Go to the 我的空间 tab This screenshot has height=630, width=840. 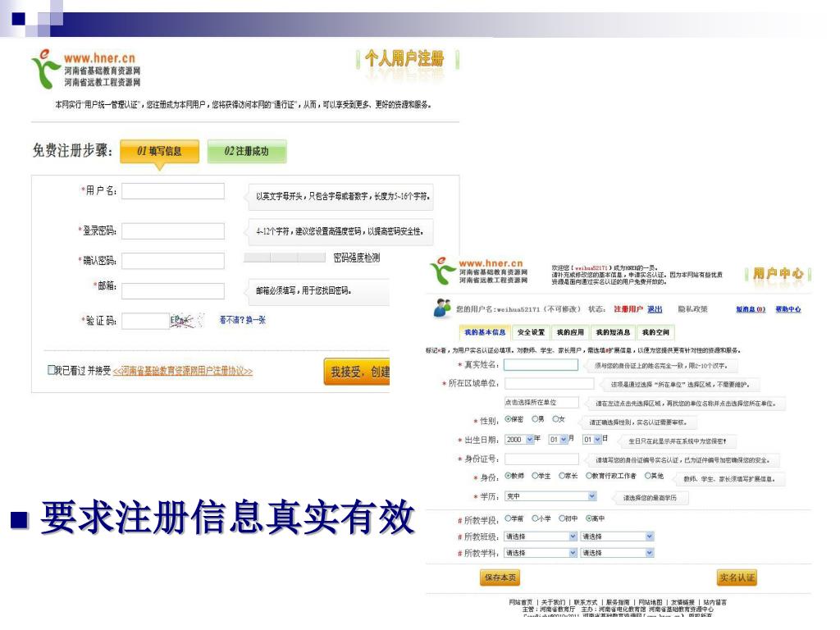pos(655,332)
